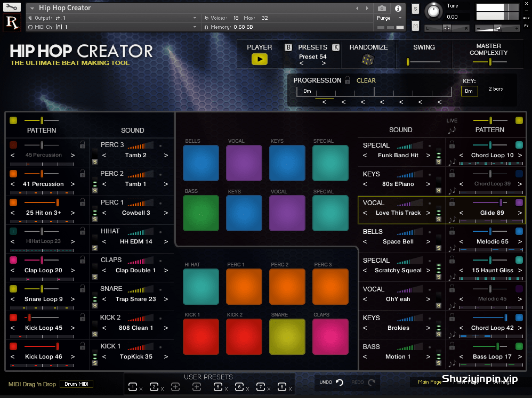Adjust the MASTER COMPLEXITY slider
The height and width of the screenshot is (398, 532).
(x=489, y=62)
